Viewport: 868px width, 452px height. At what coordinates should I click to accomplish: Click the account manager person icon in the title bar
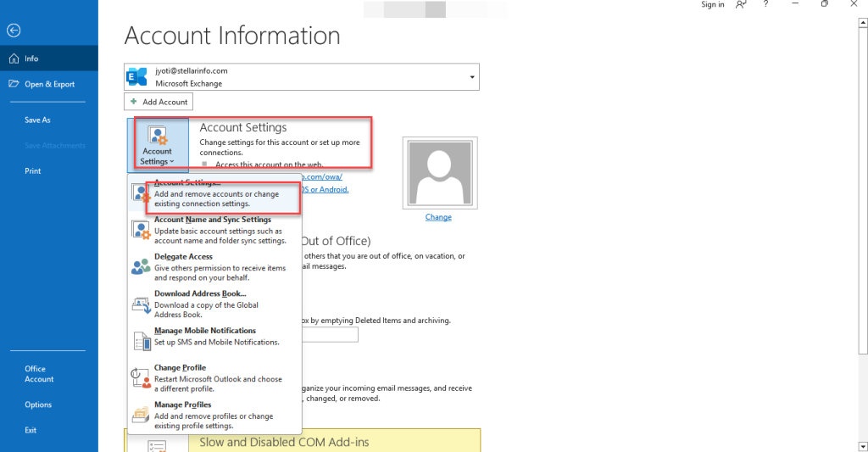point(741,4)
